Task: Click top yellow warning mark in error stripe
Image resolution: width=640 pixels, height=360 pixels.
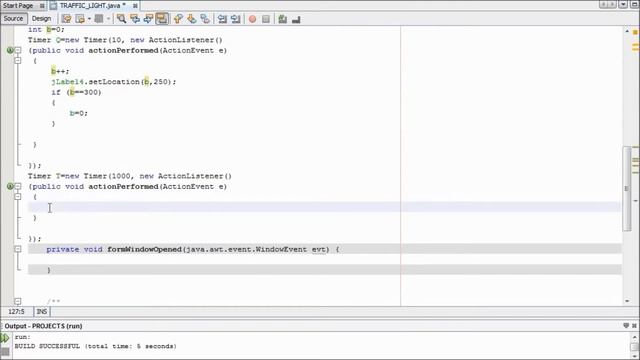Action: coord(635,31)
